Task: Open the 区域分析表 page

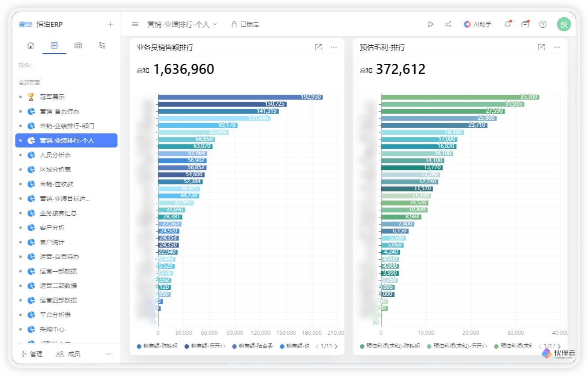Action: 66,170
